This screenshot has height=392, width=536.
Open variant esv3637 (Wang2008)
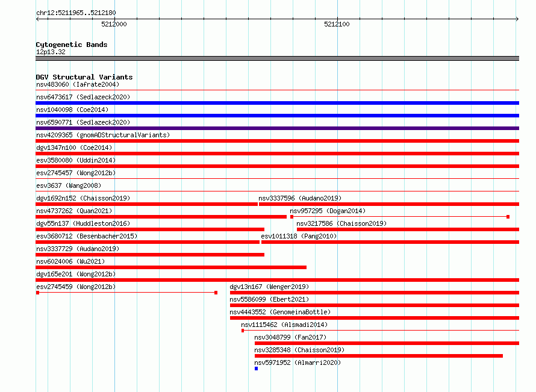[x=69, y=185]
